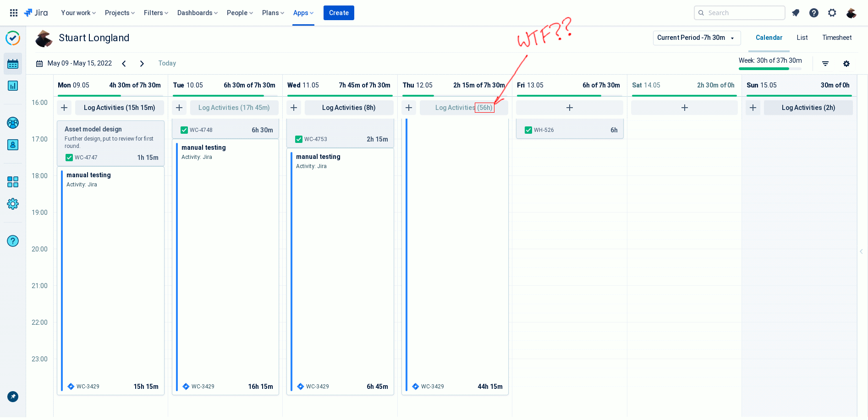Open the calendar view icon in sidebar
868x420 pixels.
(x=13, y=64)
